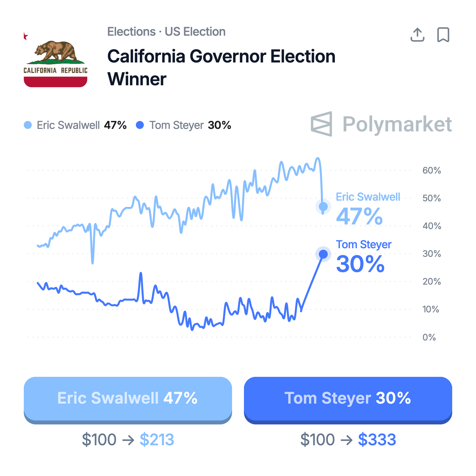Click the Polymarket logo icon
The image size is (476, 476).
(x=321, y=124)
